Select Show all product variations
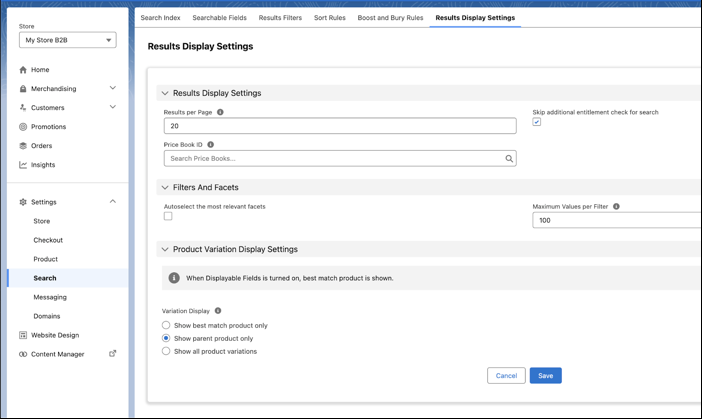 (166, 351)
